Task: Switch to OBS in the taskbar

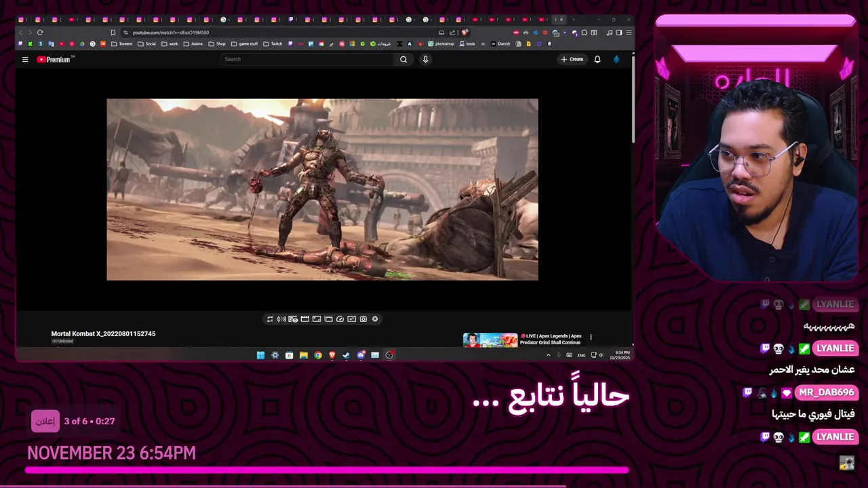Action: coord(389,355)
